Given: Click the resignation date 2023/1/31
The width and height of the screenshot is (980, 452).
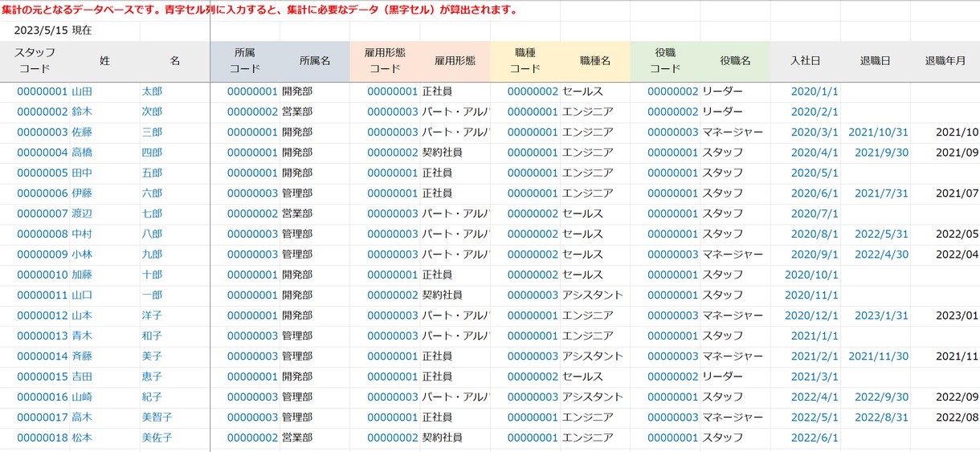Looking at the screenshot, I should [x=881, y=316].
